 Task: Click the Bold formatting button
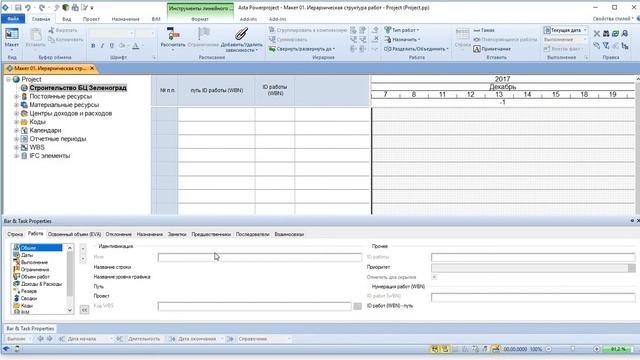[x=93, y=46]
